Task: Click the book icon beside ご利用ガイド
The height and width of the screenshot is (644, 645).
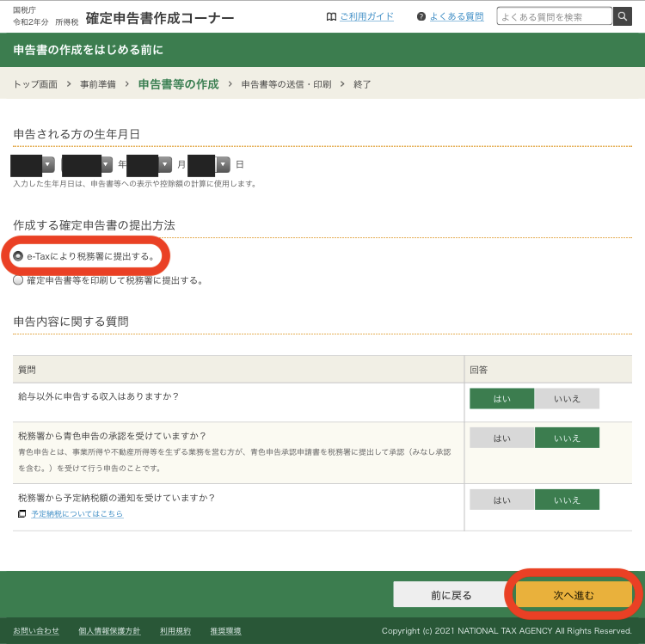Action: 331,17
